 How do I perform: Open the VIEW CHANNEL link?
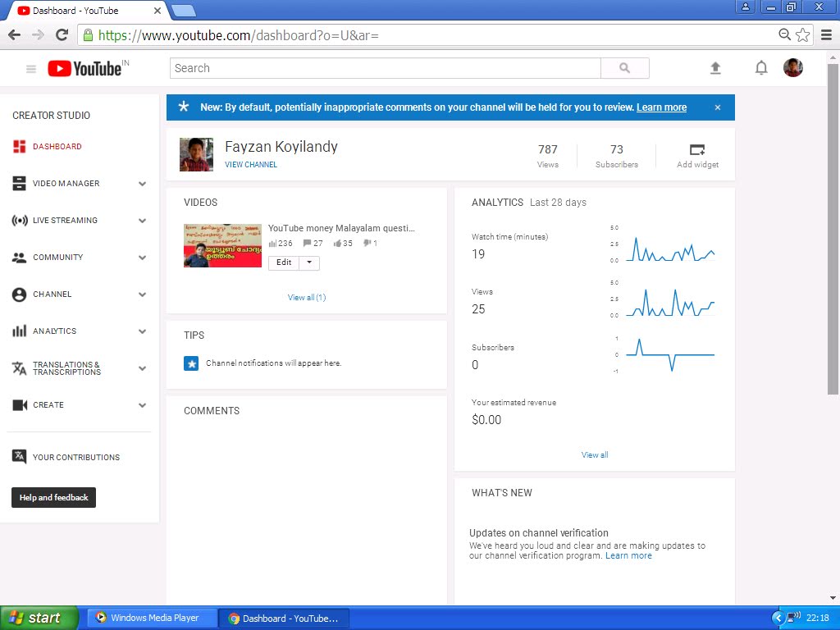click(x=251, y=164)
